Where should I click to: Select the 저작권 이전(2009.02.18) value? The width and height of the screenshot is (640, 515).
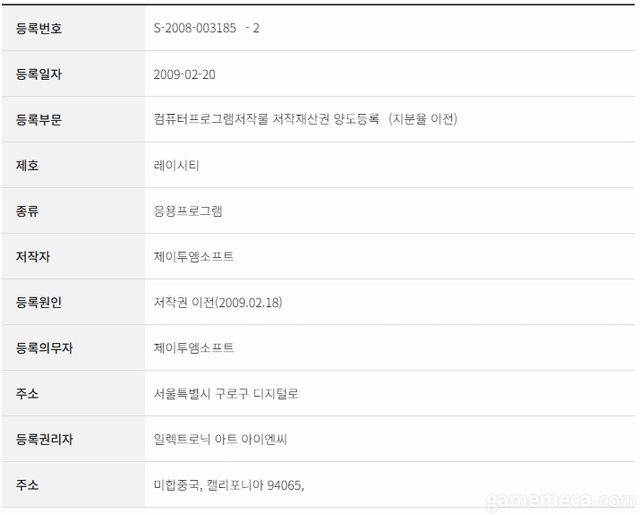pos(218,302)
